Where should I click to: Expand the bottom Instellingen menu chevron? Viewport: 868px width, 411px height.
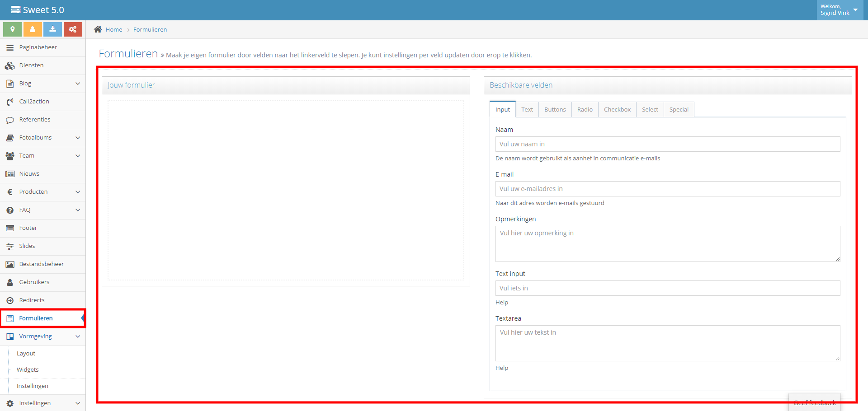click(78, 403)
